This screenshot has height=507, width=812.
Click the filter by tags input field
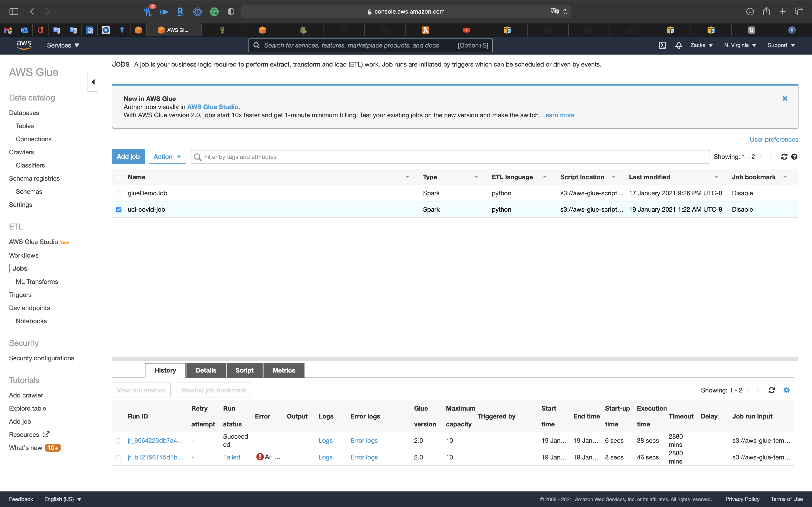(450, 157)
